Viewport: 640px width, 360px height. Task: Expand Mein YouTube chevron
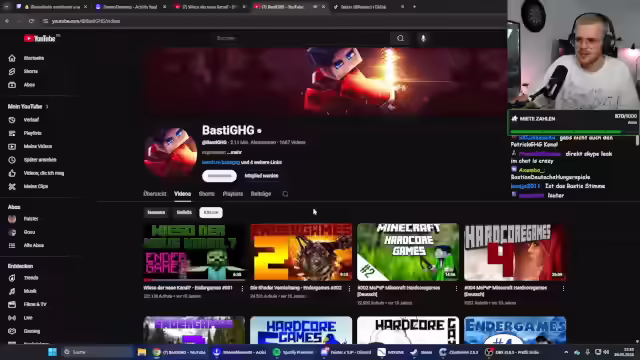click(47, 107)
